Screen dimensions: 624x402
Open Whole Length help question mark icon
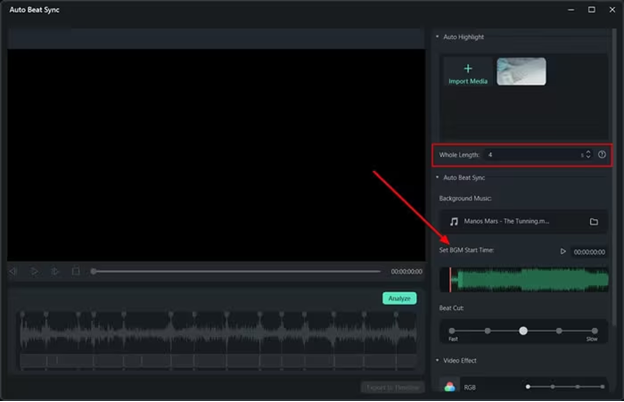click(x=602, y=154)
